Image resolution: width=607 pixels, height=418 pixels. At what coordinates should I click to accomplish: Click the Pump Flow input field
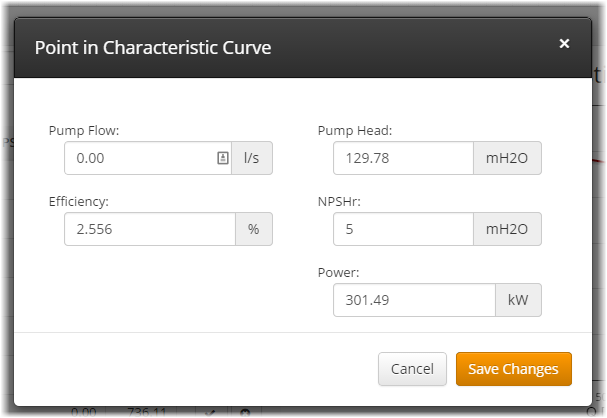coord(138,158)
